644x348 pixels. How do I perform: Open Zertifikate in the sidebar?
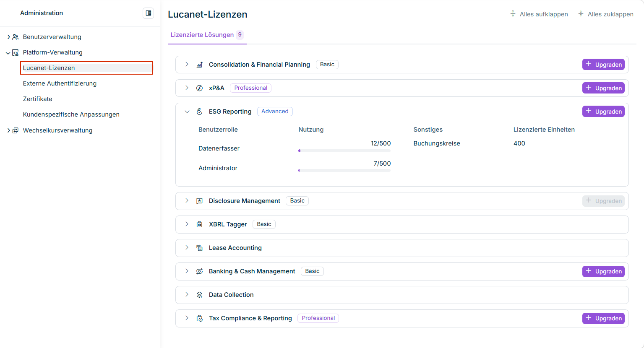(x=38, y=99)
